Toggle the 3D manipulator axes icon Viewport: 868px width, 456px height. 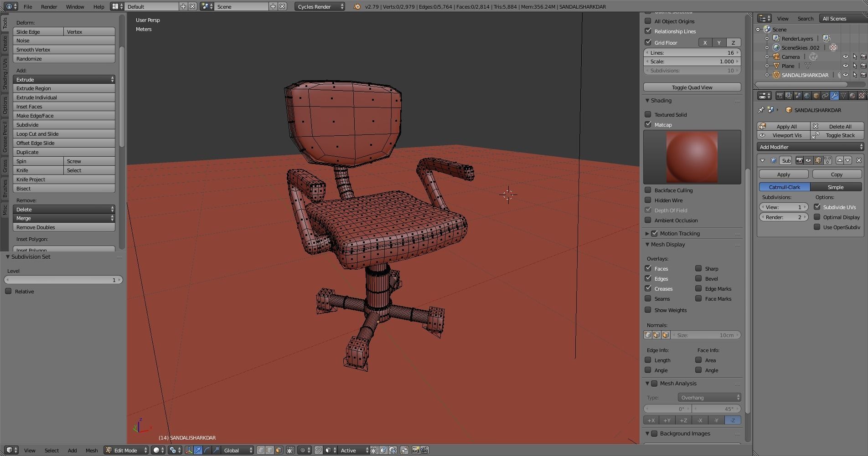[x=189, y=450]
